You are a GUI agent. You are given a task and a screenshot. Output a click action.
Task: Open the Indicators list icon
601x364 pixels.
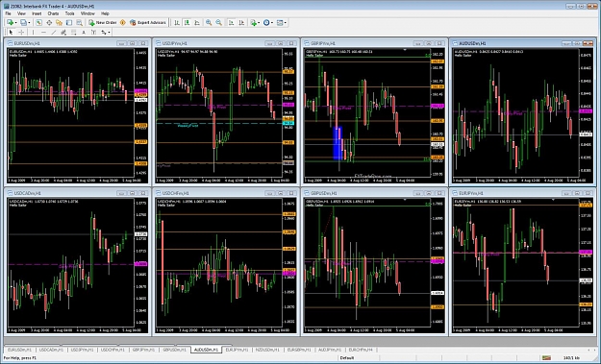[253, 23]
